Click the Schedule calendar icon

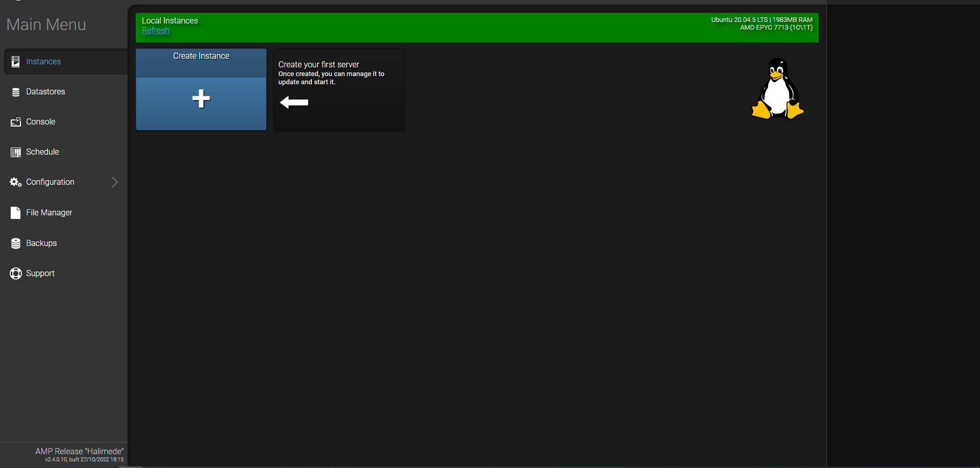click(16, 152)
